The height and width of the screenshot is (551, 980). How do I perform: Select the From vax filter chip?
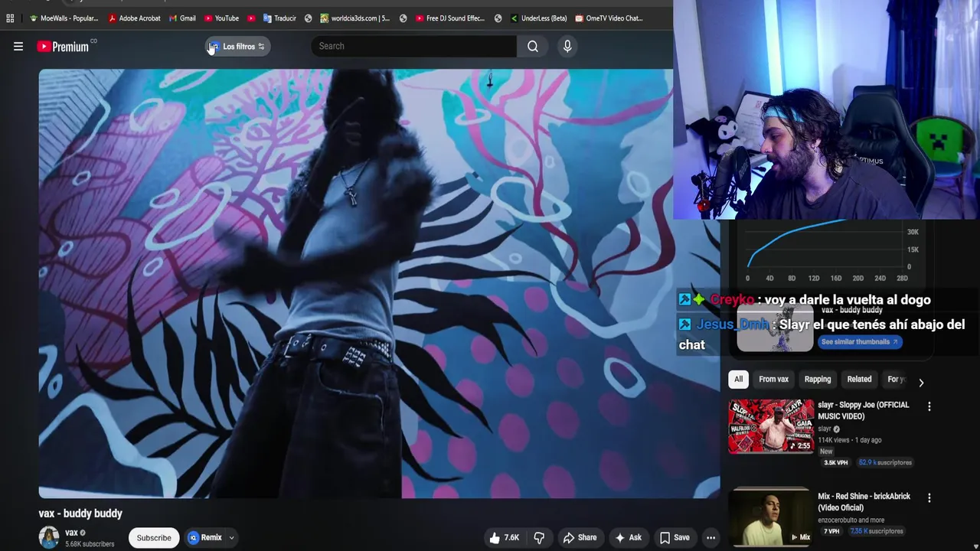tap(773, 379)
